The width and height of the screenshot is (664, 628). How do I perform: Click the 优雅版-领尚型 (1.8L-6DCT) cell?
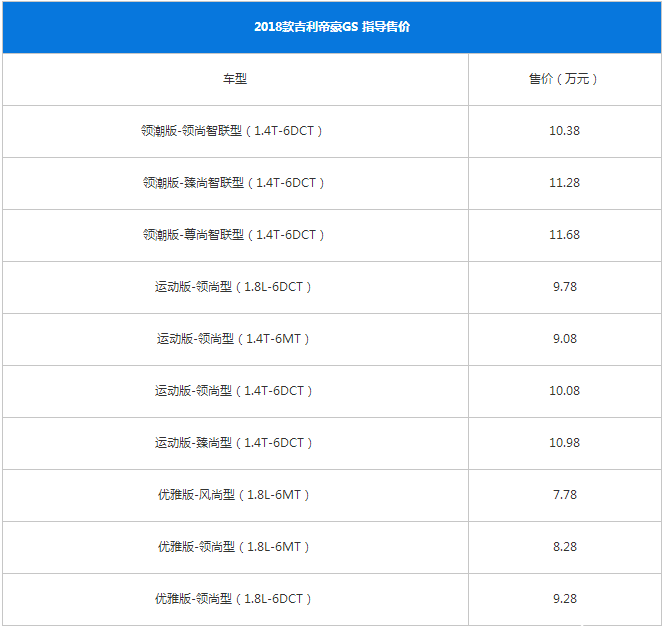[234, 599]
